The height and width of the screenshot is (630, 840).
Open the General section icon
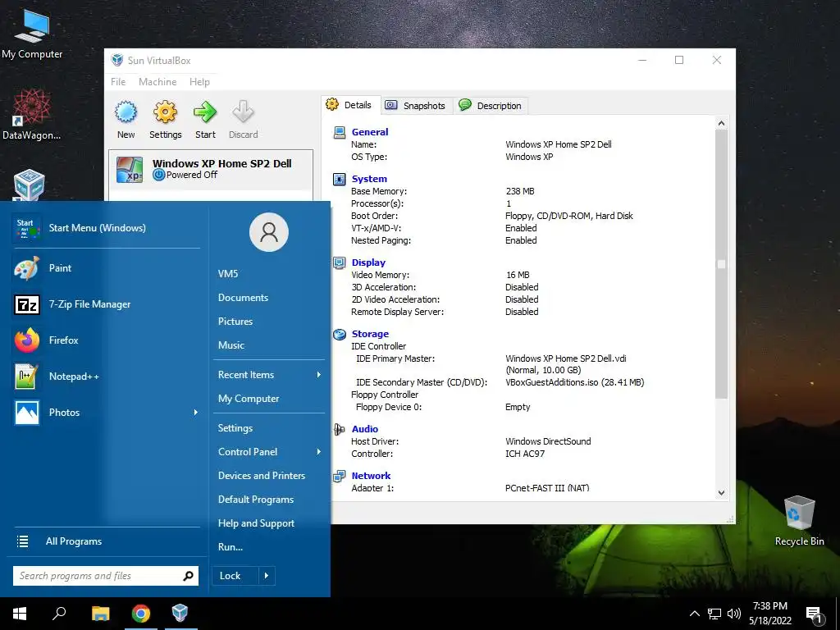[x=339, y=132]
